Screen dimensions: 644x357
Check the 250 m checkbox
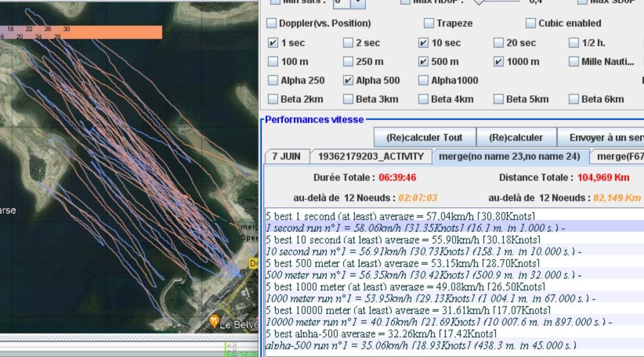348,62
